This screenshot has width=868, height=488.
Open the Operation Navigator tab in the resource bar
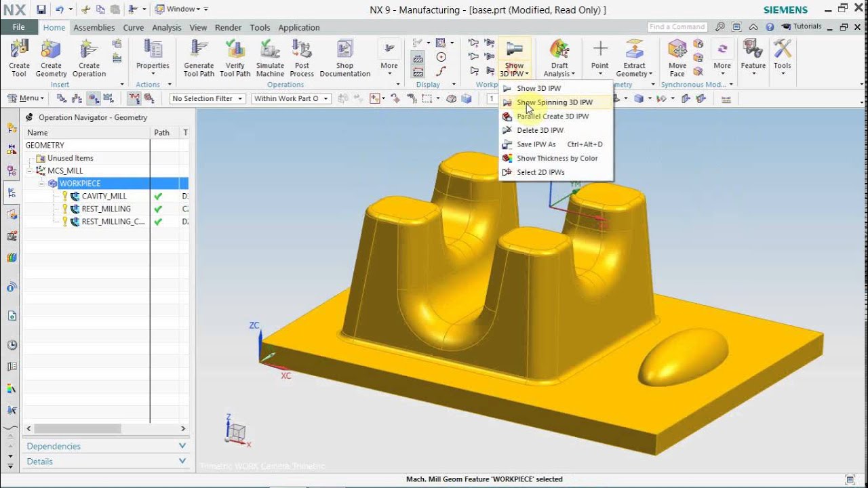[x=12, y=192]
